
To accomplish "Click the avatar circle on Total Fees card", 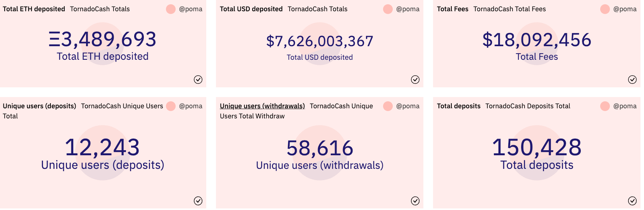I will point(605,9).
